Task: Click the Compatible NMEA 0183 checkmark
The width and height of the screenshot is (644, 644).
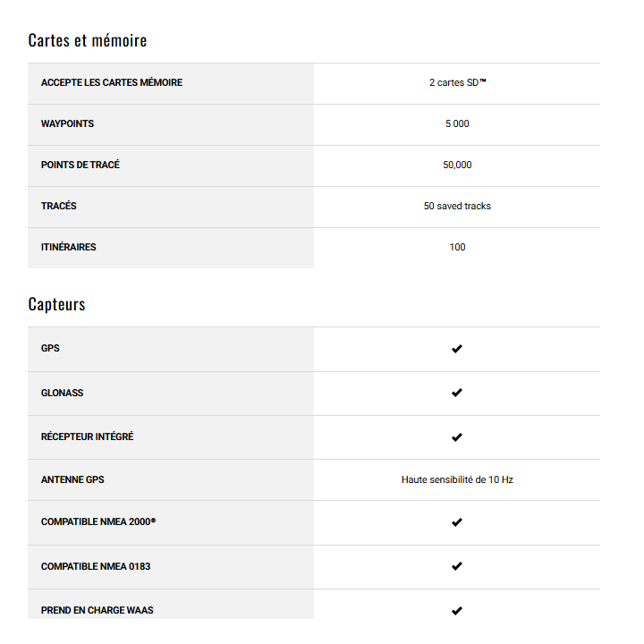Action: pyautogui.click(x=457, y=566)
